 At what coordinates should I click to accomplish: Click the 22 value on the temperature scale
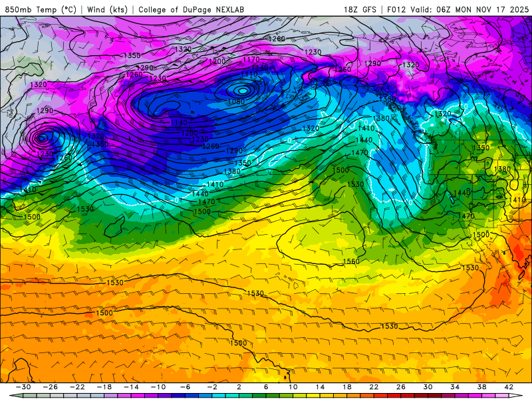click(x=374, y=387)
